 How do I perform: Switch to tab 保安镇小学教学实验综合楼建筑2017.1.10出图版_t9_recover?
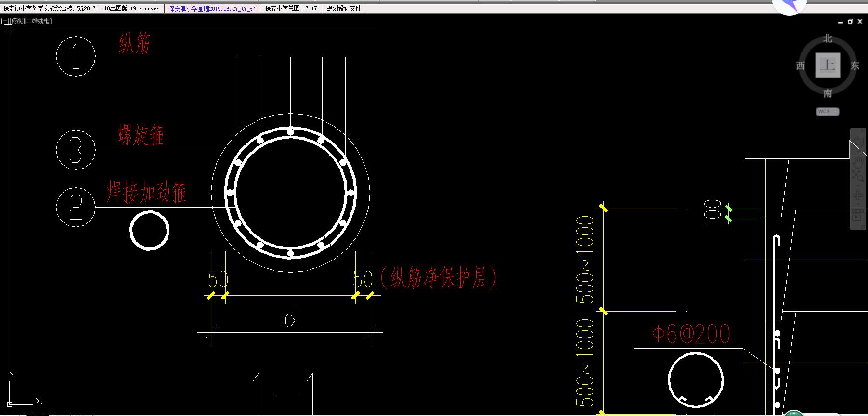(81, 8)
